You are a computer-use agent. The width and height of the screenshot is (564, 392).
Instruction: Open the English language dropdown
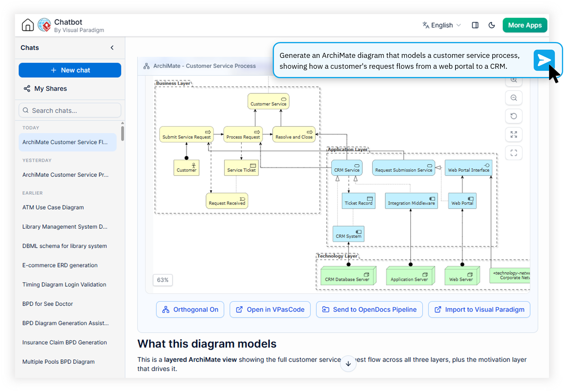442,25
